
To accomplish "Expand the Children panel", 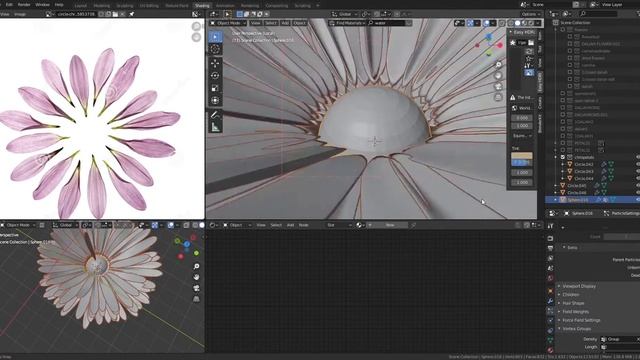I will pos(571,295).
